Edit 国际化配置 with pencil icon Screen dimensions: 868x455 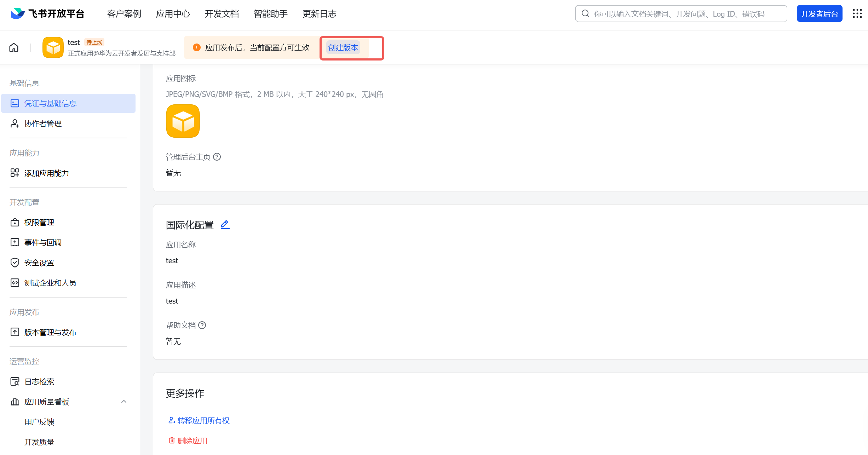point(225,225)
